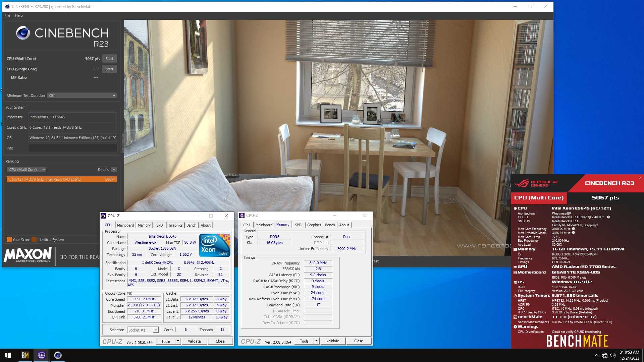This screenshot has height=362, width=644.
Task: Click the Cinebench title bar app icon
Action: [x=7, y=6]
